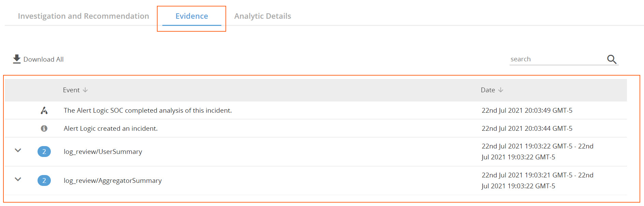Select the SOC completed analysis event row
The image size is (644, 206).
coord(148,110)
